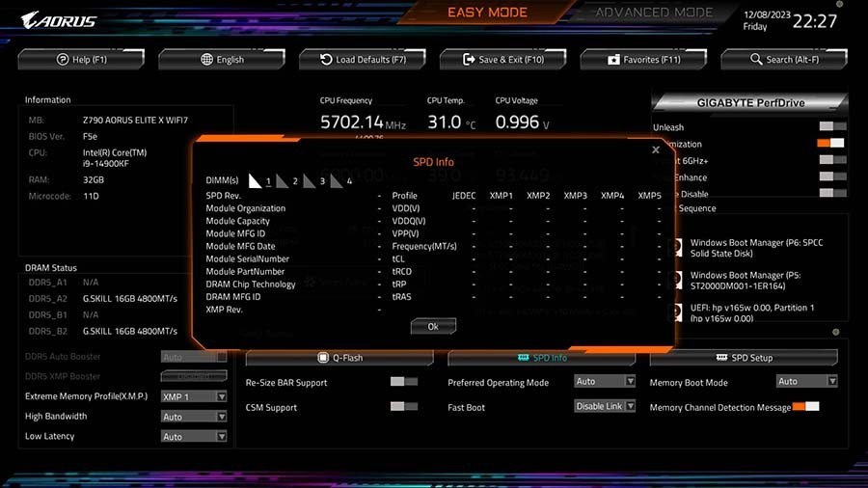The width and height of the screenshot is (868, 488).
Task: Select DIMM 2 in SPD Info
Action: (x=287, y=181)
